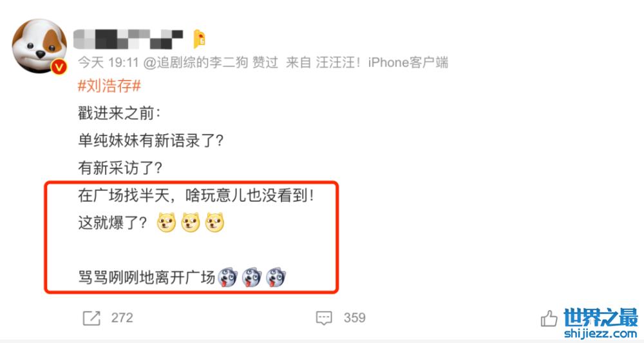The width and height of the screenshot is (644, 343).
Task: Open the blurred username profile
Action: (128, 39)
